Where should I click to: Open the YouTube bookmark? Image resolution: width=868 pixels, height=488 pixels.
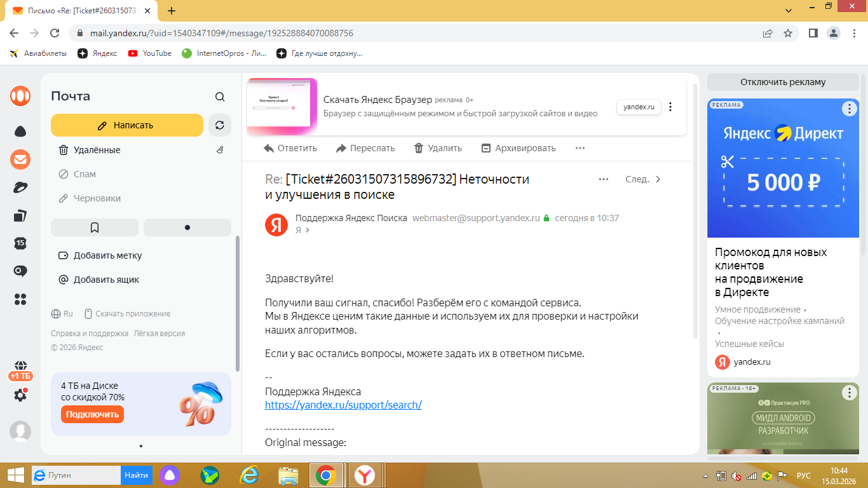click(150, 53)
